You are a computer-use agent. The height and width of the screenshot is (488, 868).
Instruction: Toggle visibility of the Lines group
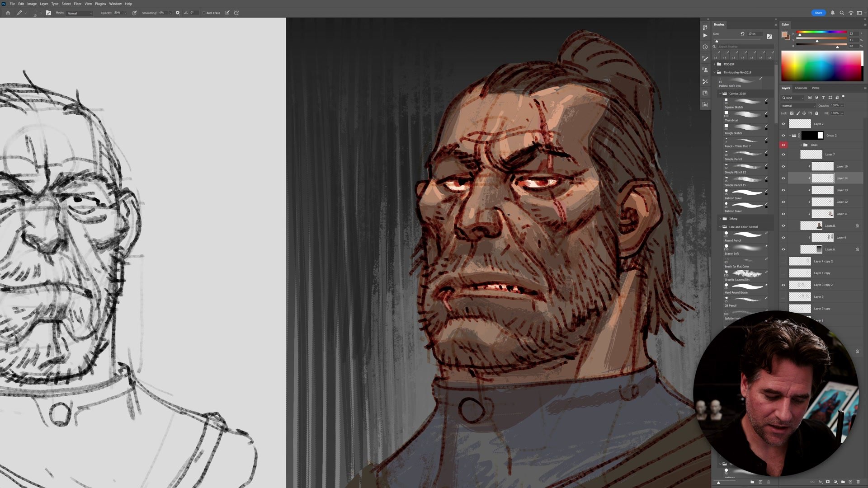[783, 145]
